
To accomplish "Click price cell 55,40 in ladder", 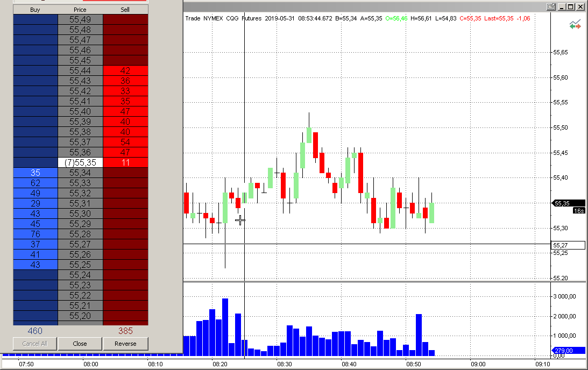I will 80,111.
